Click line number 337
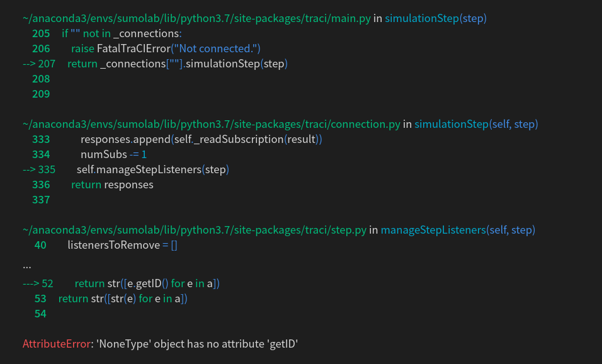The width and height of the screenshot is (602, 364). [x=41, y=200]
